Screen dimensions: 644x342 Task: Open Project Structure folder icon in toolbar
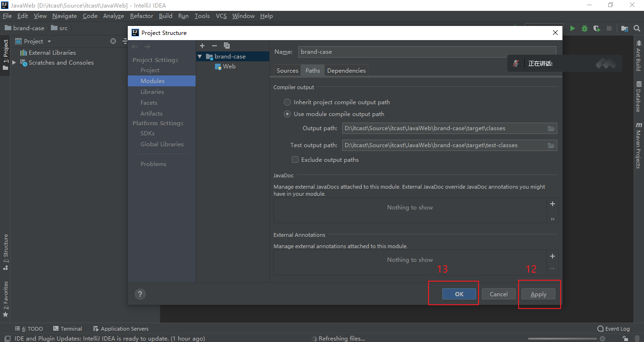pyautogui.click(x=625, y=28)
